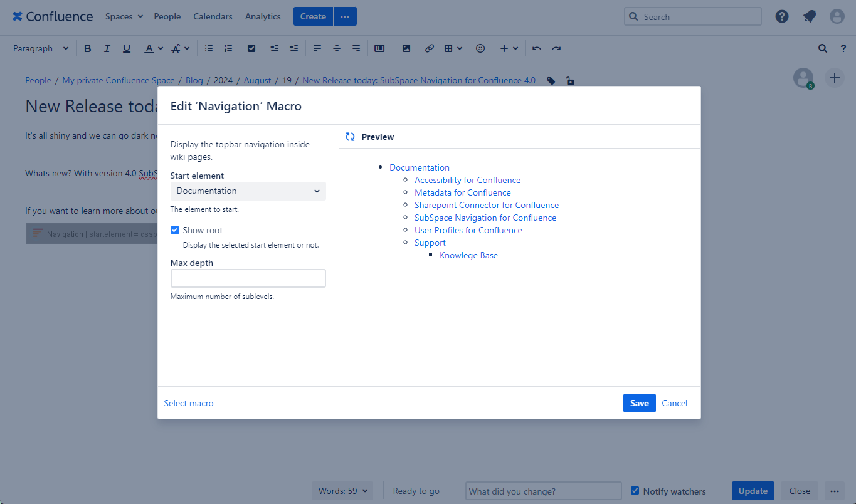Click the refresh Preview icon

[351, 137]
